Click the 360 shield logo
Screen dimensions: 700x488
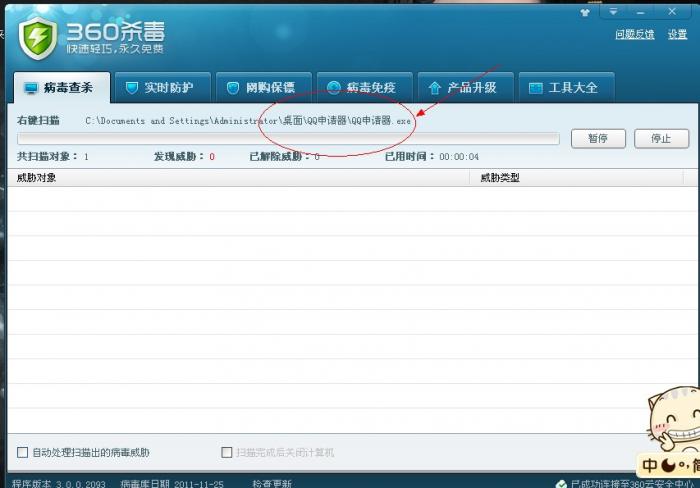(x=38, y=38)
